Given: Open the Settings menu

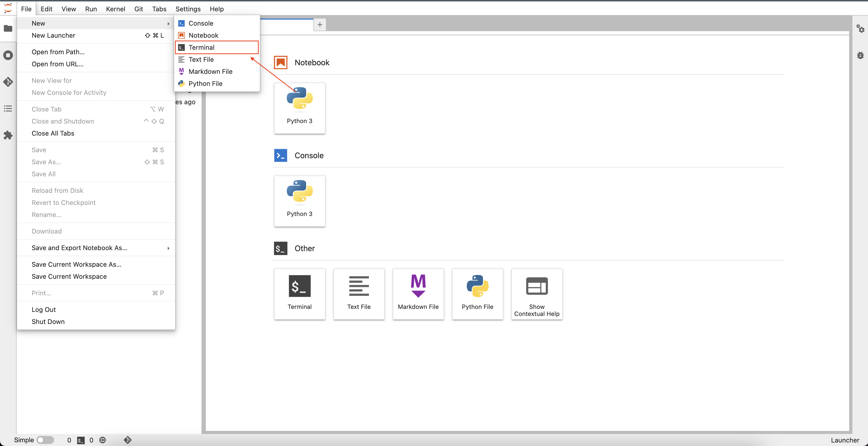Looking at the screenshot, I should (188, 9).
